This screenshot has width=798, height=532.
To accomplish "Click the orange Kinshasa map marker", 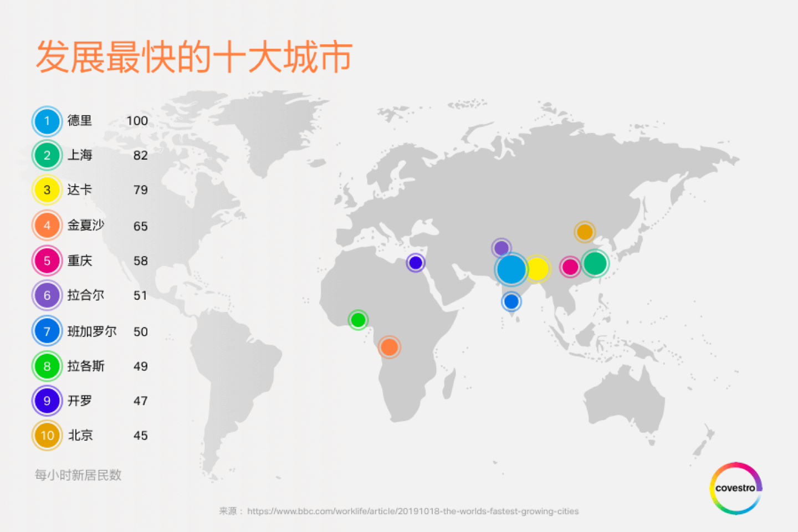I will [x=389, y=347].
